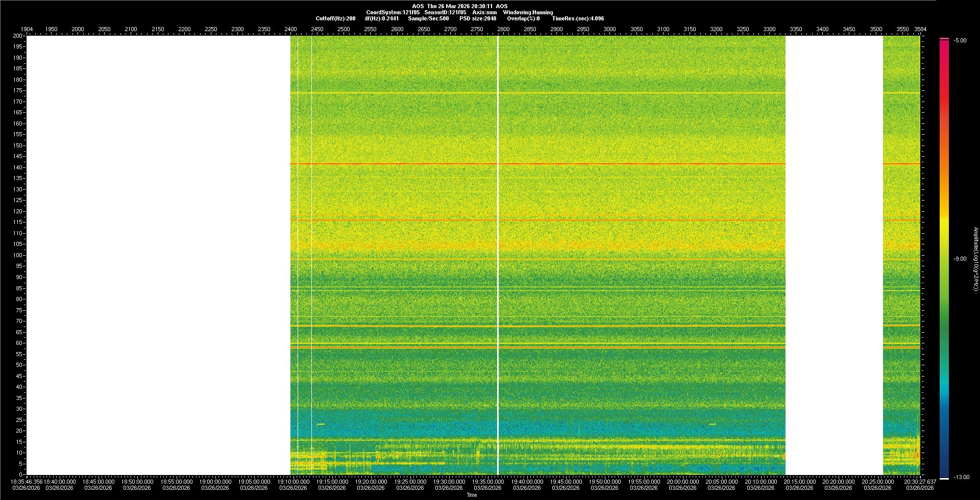Click the -5.00 colorbar maximum label
This screenshot has height=500, width=980.
[960, 41]
